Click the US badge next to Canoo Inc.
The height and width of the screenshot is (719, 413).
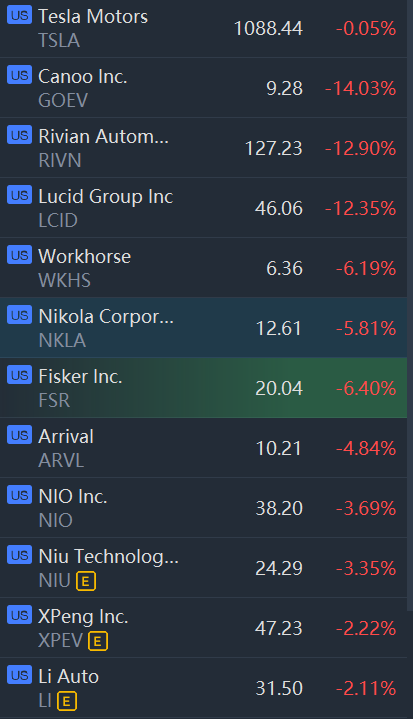click(x=19, y=75)
